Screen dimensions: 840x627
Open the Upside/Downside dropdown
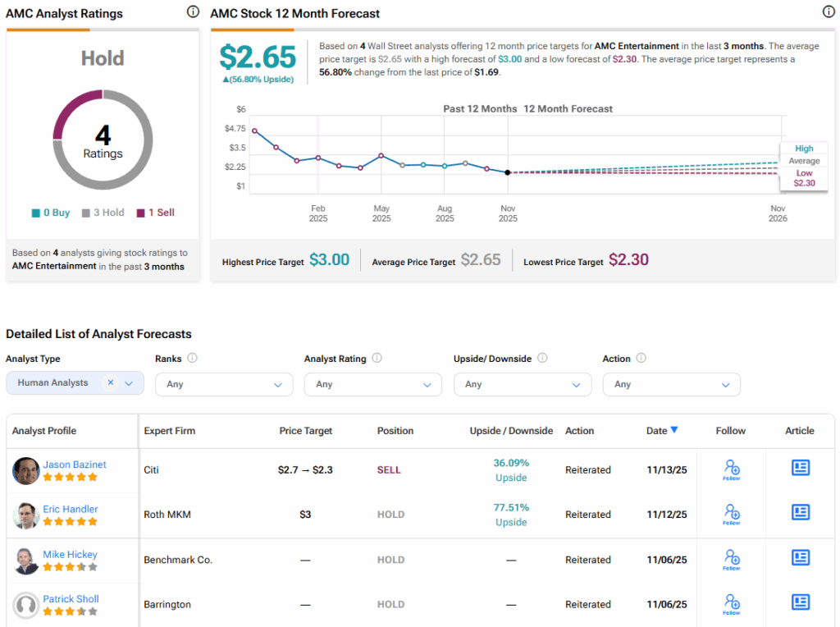pyautogui.click(x=522, y=384)
